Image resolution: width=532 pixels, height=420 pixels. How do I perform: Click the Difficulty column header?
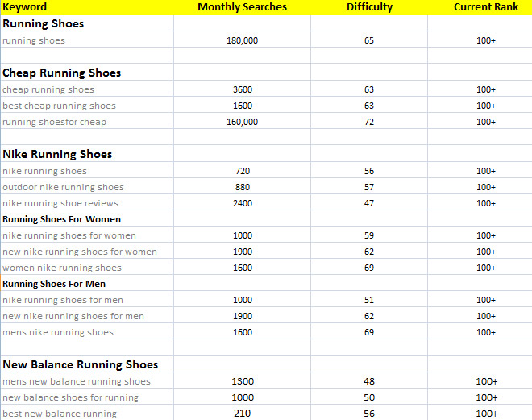[x=369, y=7]
